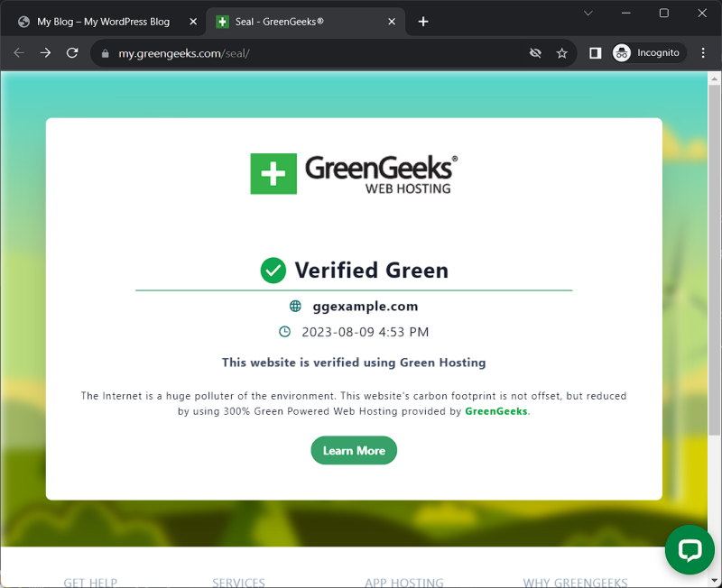Click the globe icon beside ggexample.com
The width and height of the screenshot is (722, 588).
coord(295,306)
